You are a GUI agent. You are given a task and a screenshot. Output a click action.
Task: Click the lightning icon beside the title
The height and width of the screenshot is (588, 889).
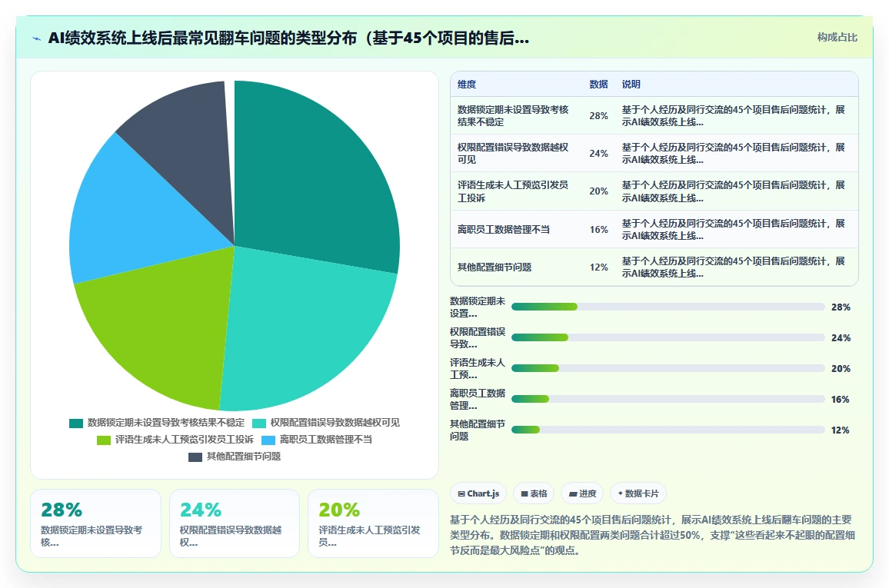point(37,38)
